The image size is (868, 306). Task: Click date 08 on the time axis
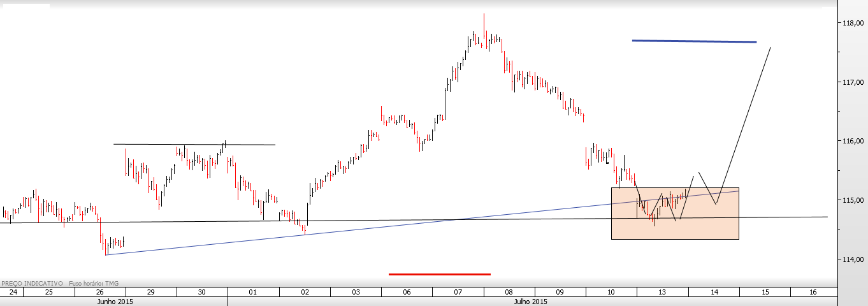(x=509, y=292)
